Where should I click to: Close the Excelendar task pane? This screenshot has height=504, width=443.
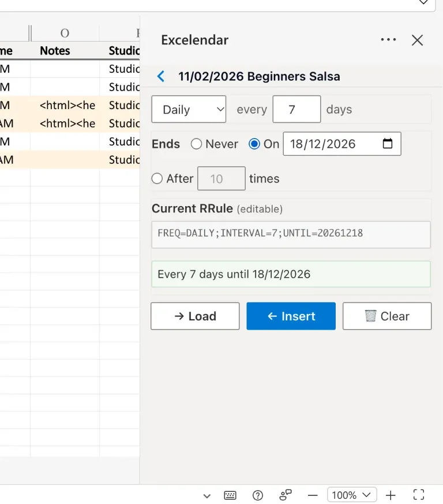[417, 40]
